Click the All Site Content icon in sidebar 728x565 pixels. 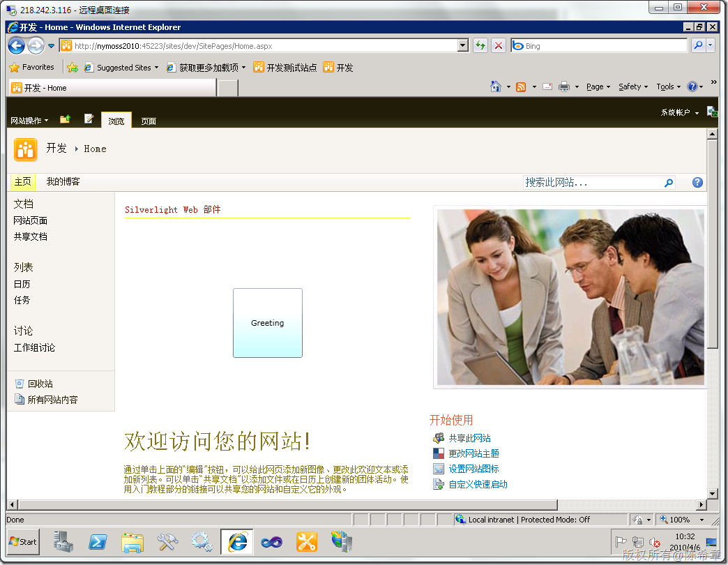tap(19, 399)
